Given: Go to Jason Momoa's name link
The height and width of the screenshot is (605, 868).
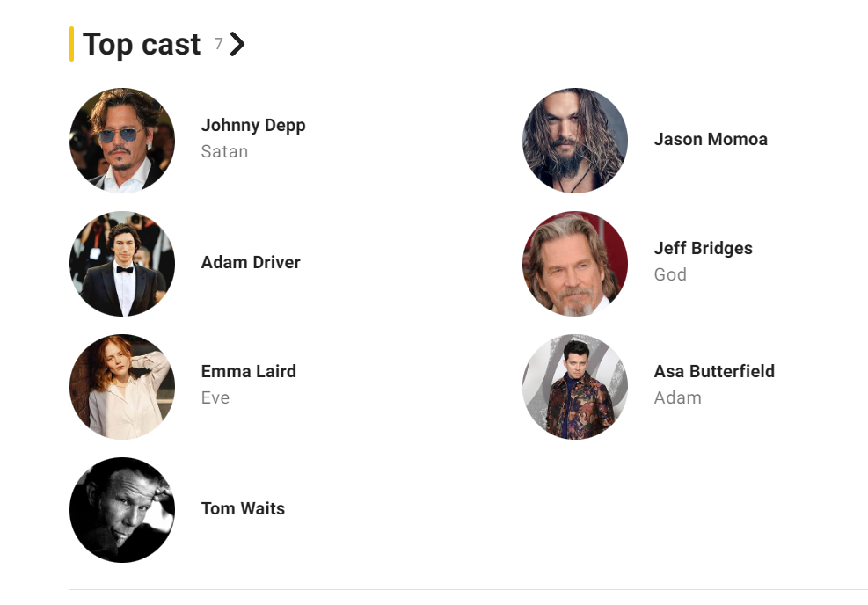Looking at the screenshot, I should [x=711, y=139].
